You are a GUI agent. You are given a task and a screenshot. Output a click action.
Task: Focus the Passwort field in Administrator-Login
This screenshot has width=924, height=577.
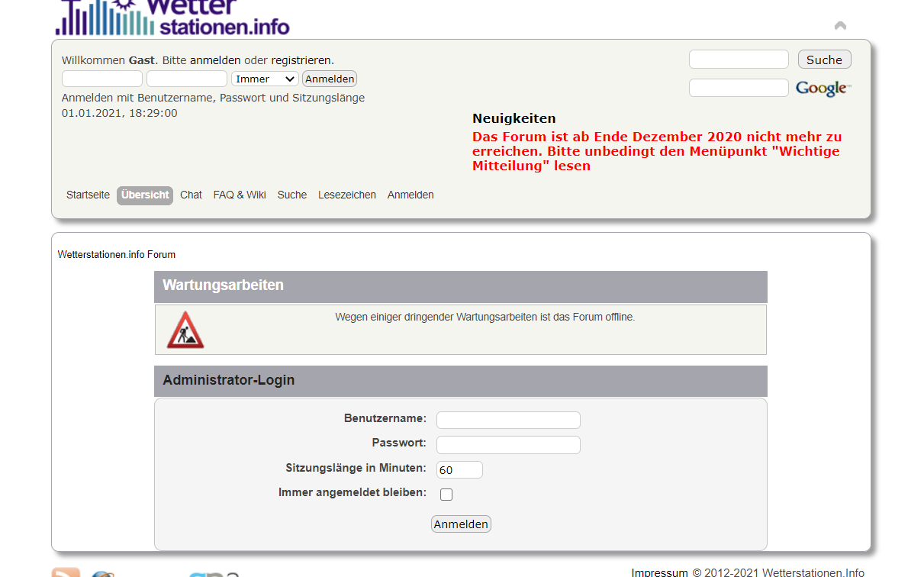pyautogui.click(x=508, y=445)
